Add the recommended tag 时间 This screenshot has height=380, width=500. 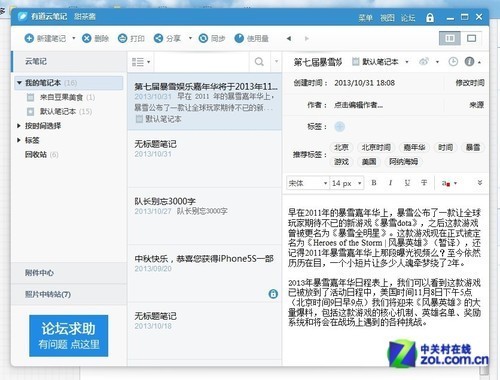pyautogui.click(x=445, y=147)
